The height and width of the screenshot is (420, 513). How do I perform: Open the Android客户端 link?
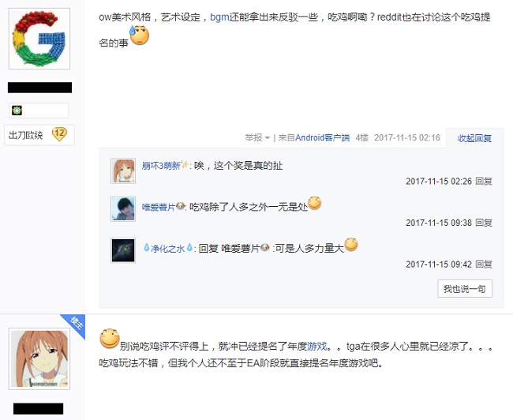point(322,138)
